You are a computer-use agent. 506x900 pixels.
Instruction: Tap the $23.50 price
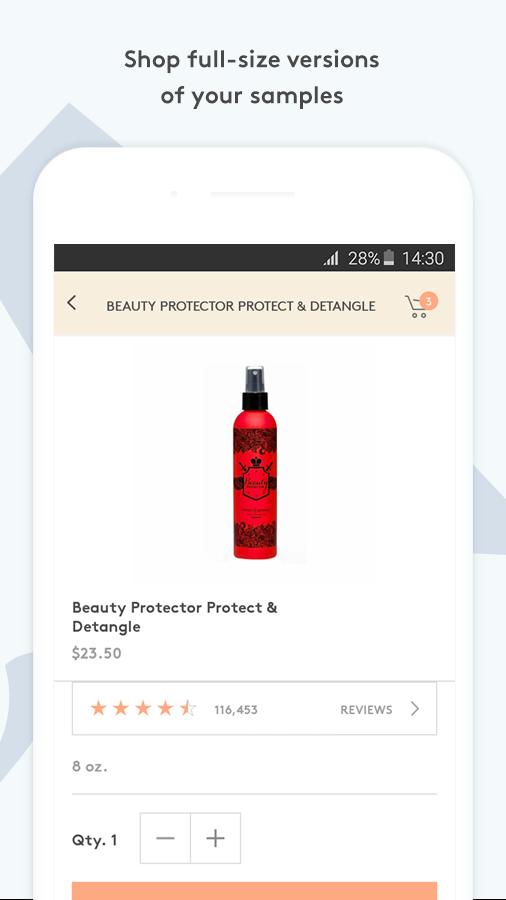coord(96,653)
